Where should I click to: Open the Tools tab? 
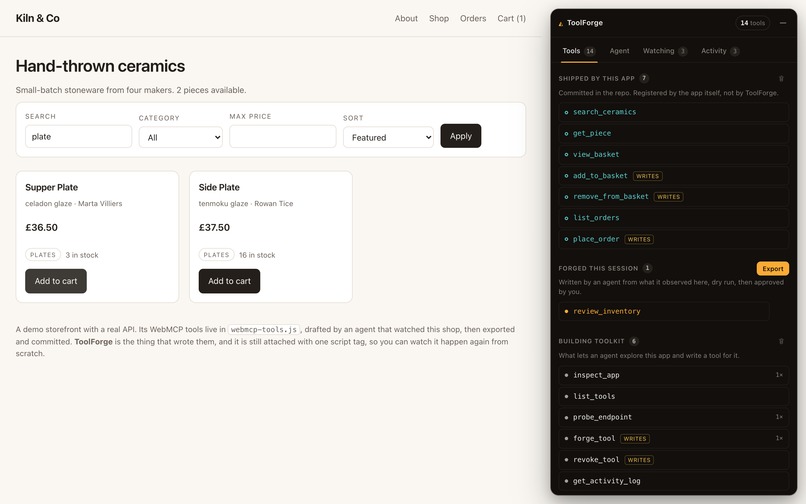pyautogui.click(x=578, y=51)
